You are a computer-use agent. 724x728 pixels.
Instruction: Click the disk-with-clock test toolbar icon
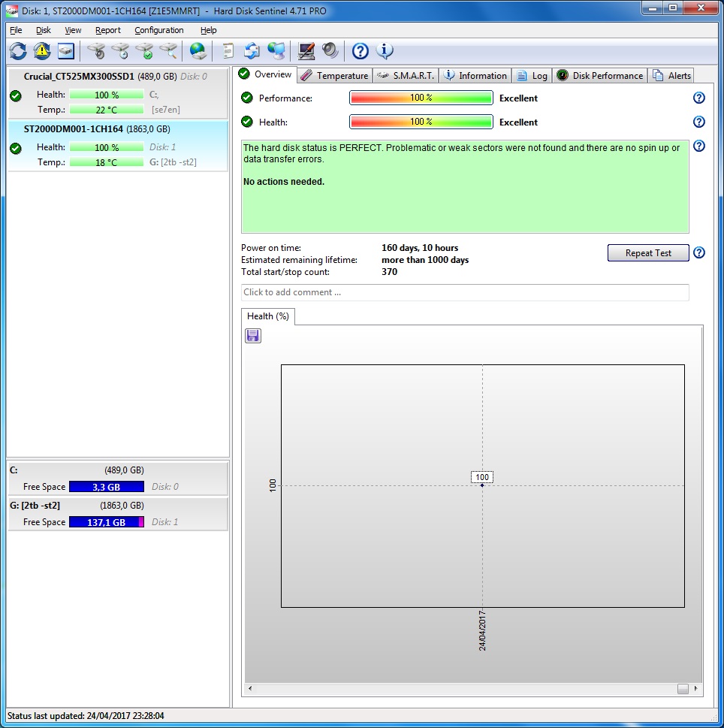coord(120,51)
